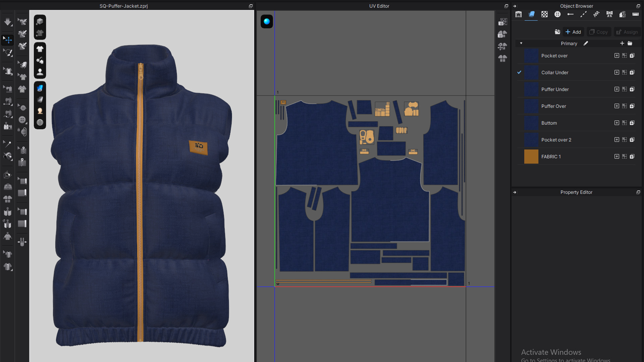This screenshot has height=362, width=644.
Task: Open the Button tab in Object Browser
Action: (557, 14)
